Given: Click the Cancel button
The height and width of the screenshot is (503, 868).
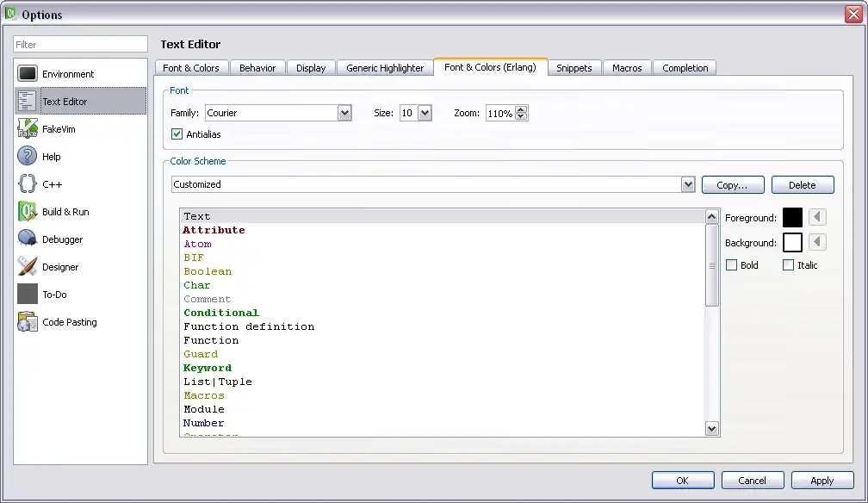Looking at the screenshot, I should pos(753,481).
